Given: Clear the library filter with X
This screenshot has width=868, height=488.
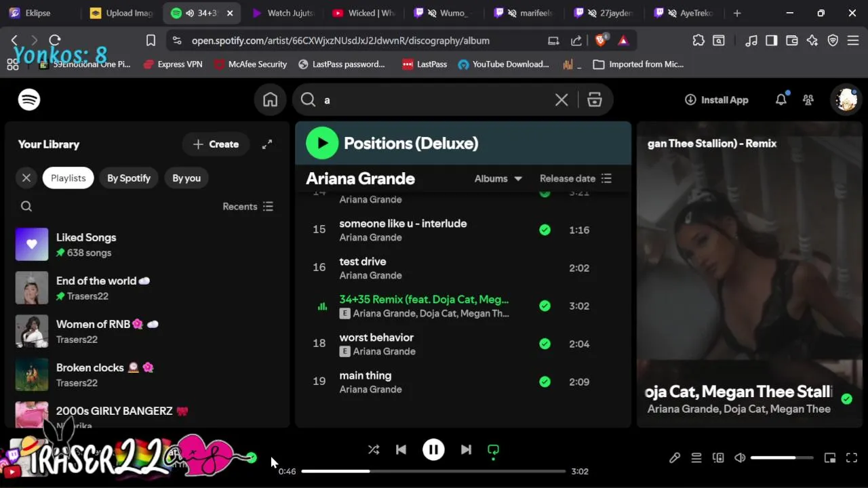Looking at the screenshot, I should pyautogui.click(x=26, y=178).
